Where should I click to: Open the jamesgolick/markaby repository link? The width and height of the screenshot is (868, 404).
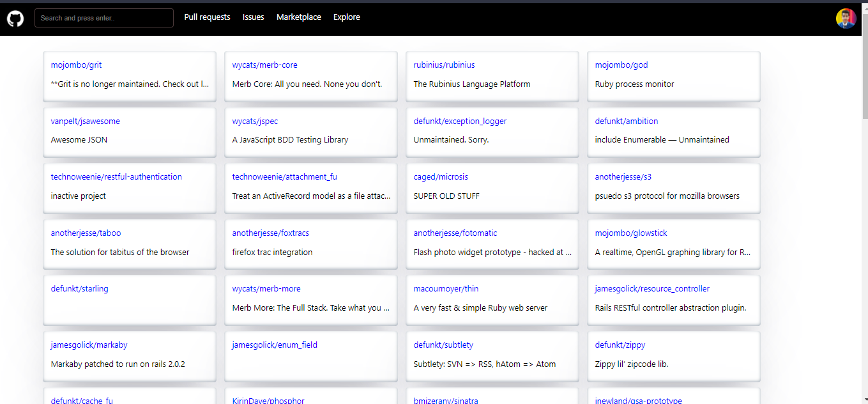(x=89, y=345)
